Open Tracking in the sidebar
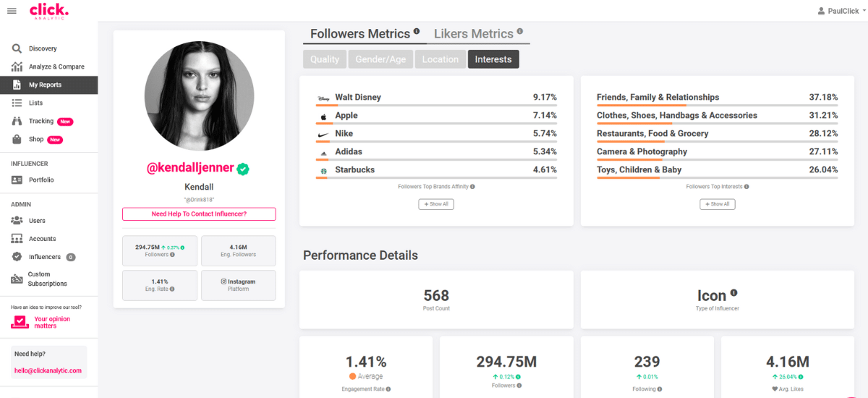 tap(41, 122)
